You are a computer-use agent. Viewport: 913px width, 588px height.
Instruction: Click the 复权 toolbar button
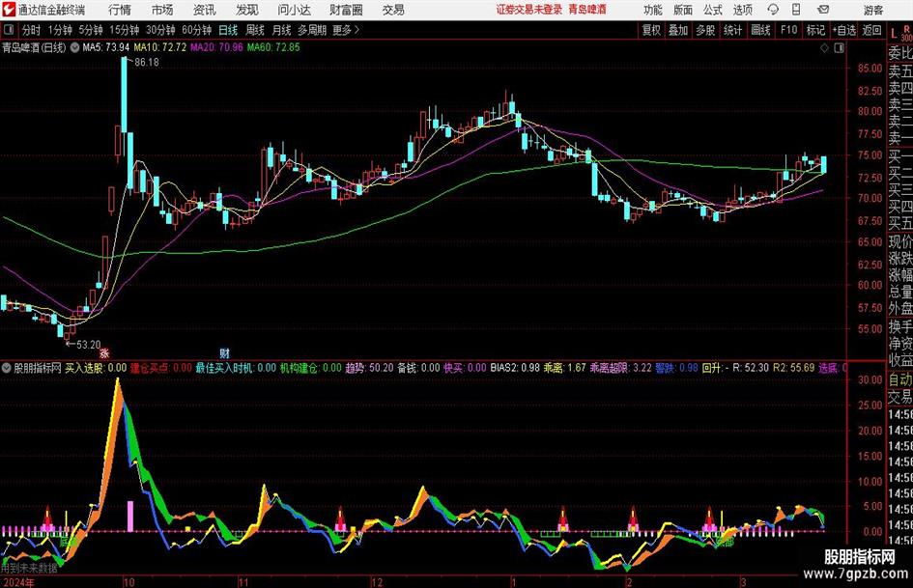[x=651, y=30]
